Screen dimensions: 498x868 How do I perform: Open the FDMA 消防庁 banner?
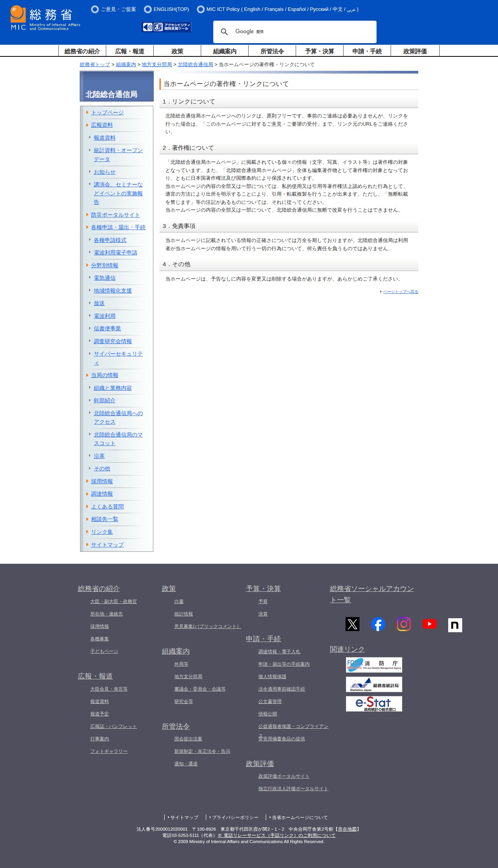[374, 665]
